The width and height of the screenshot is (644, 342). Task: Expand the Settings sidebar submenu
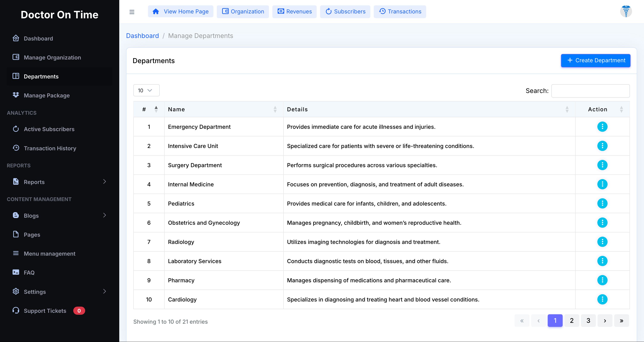(x=105, y=291)
